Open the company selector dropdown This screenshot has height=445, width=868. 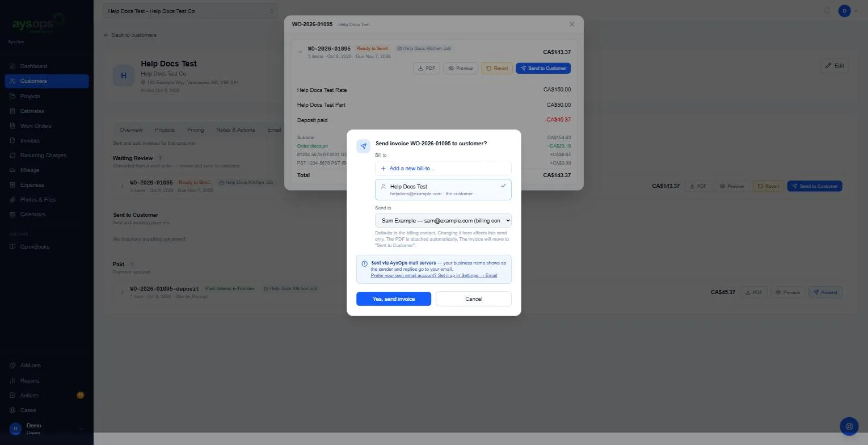[x=190, y=11]
